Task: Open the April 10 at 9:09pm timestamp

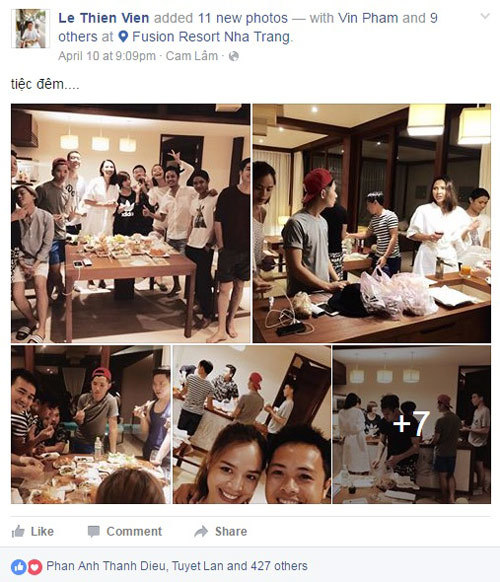Action: (107, 56)
